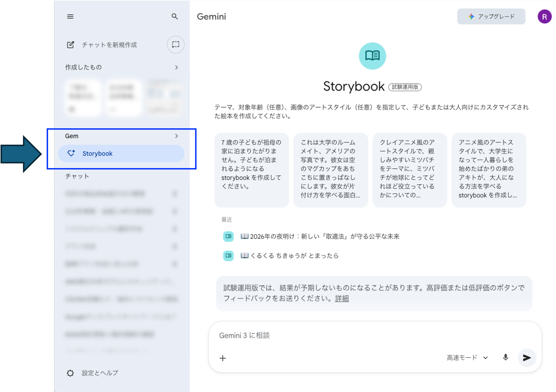Click the new chat pencil icon
Viewport: 556px width, 392px height.
pyautogui.click(x=70, y=45)
